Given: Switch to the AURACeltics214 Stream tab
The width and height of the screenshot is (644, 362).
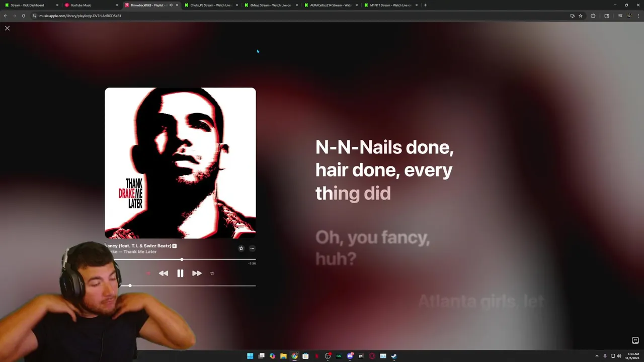Looking at the screenshot, I should 331,5.
